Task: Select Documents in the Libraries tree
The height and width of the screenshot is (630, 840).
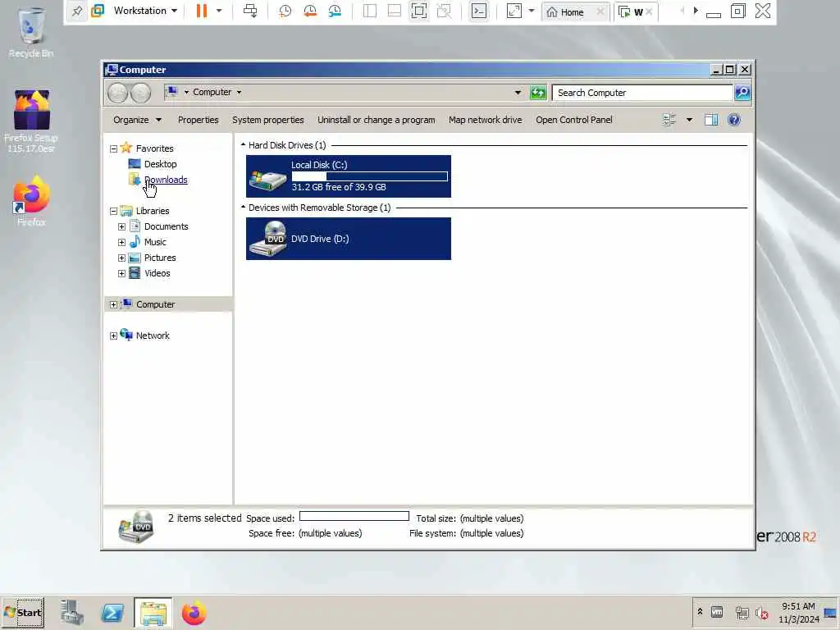Action: point(166,226)
